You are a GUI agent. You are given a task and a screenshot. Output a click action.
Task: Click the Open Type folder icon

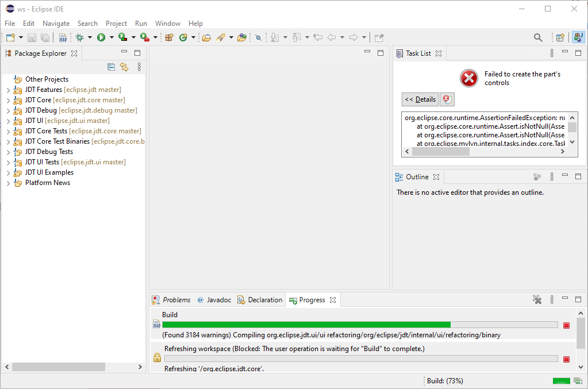(206, 37)
